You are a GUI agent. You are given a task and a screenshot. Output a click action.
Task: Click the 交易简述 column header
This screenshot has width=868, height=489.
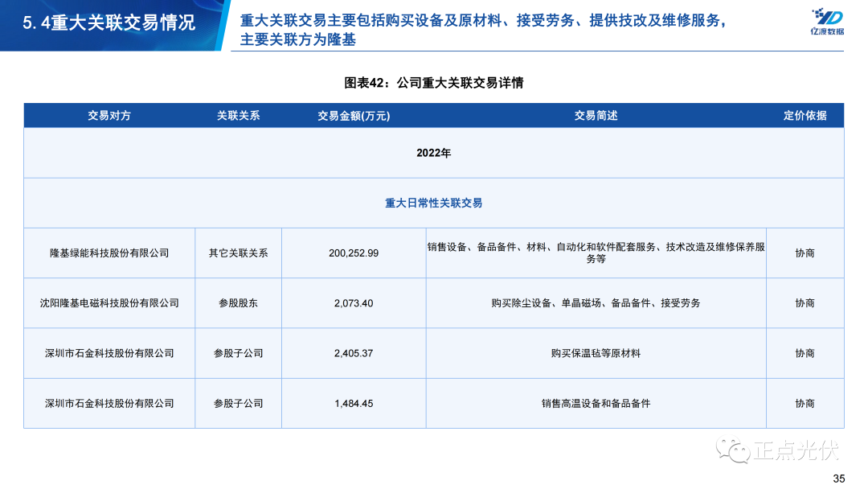coord(596,116)
